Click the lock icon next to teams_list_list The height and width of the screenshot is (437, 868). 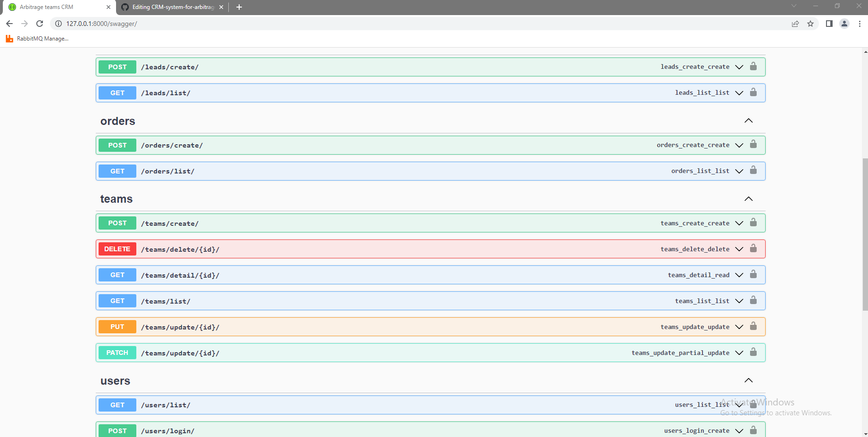(x=754, y=300)
